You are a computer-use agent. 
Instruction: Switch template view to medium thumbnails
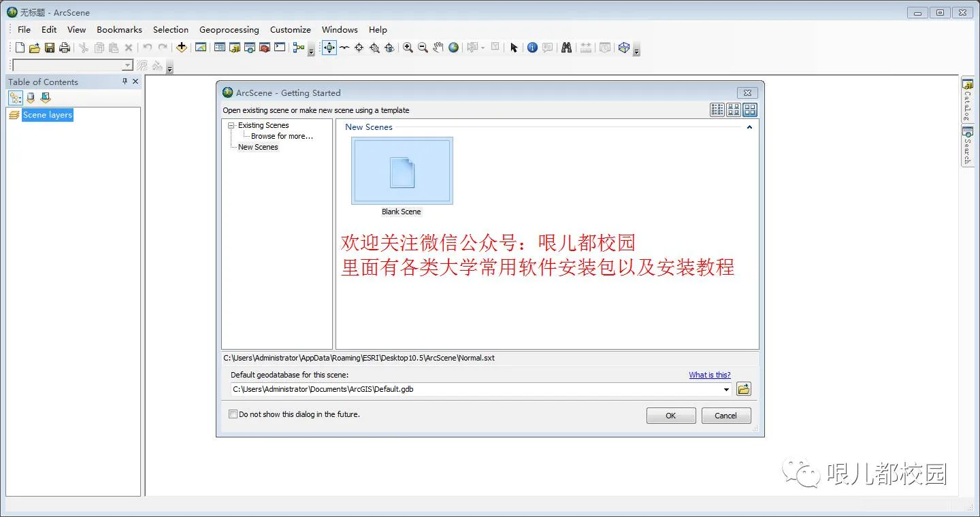tap(734, 110)
